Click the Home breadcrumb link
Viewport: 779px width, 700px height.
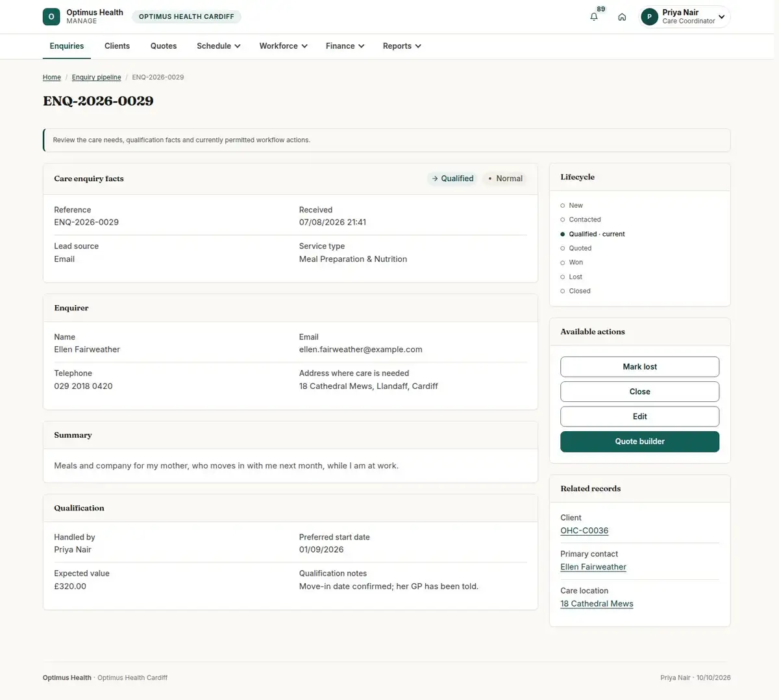[52, 77]
